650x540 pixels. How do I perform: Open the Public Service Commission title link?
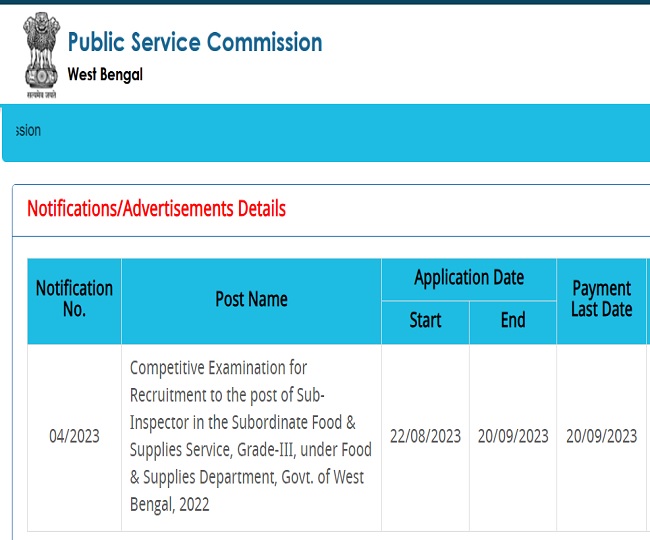click(195, 42)
